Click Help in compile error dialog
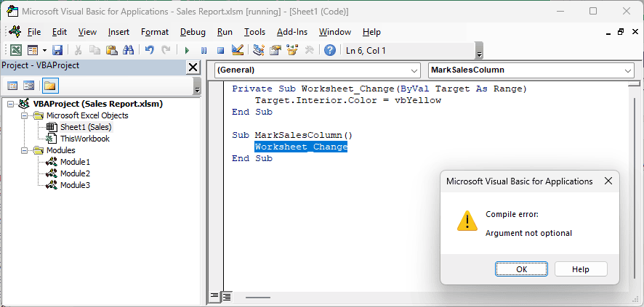 (580, 269)
